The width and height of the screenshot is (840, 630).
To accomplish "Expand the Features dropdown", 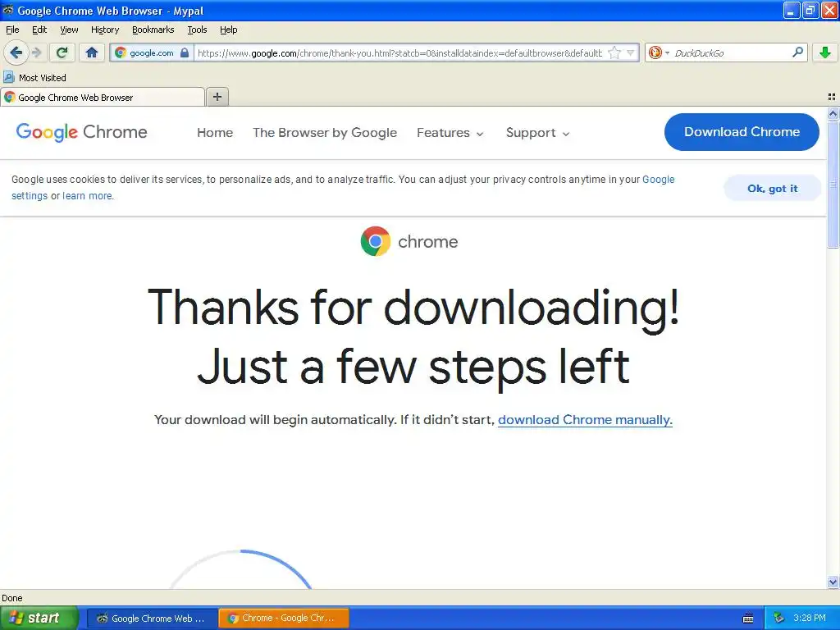I will [450, 132].
